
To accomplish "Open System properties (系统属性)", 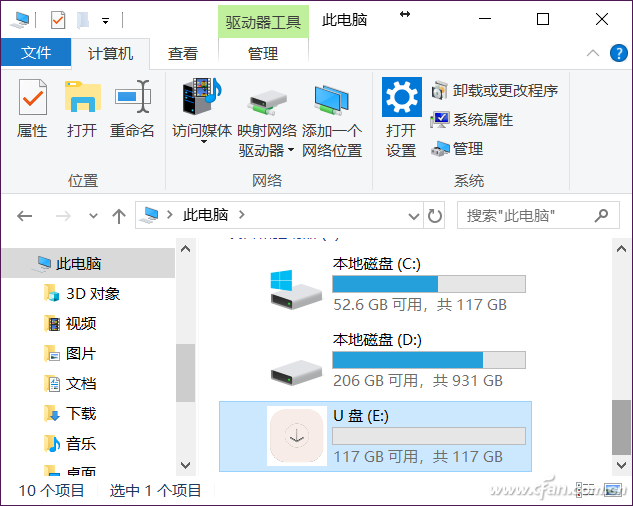I will click(472, 120).
